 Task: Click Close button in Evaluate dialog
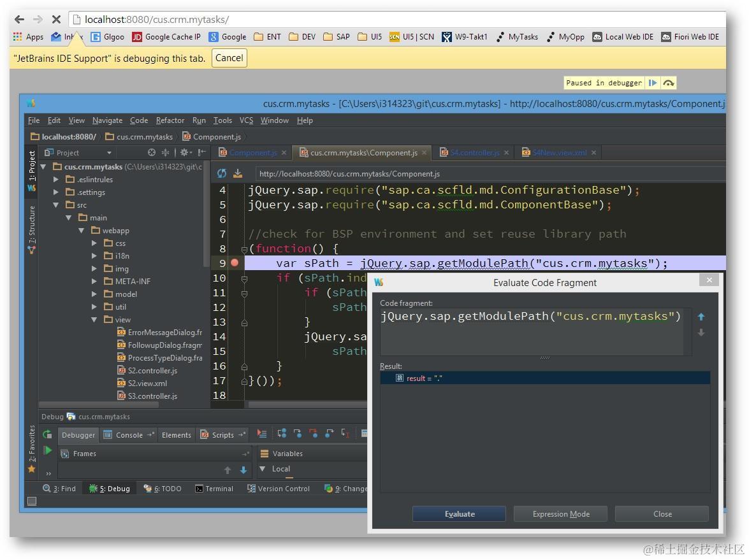click(662, 513)
